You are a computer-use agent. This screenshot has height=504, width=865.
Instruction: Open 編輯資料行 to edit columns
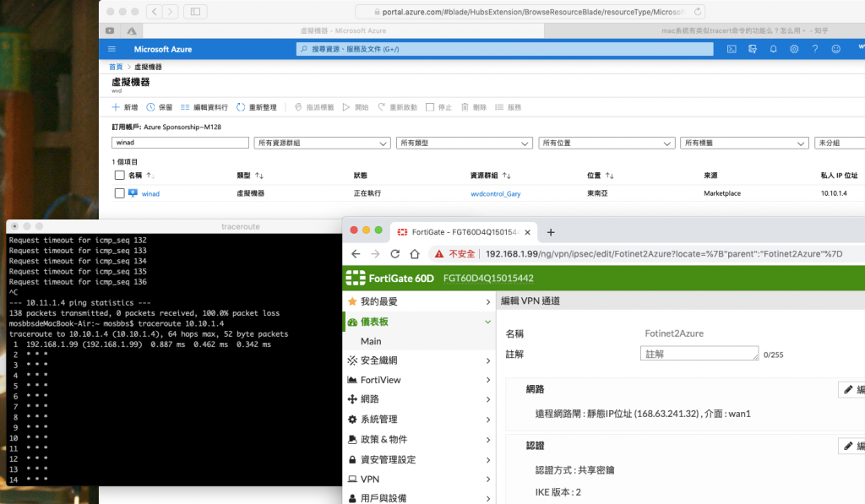point(204,107)
